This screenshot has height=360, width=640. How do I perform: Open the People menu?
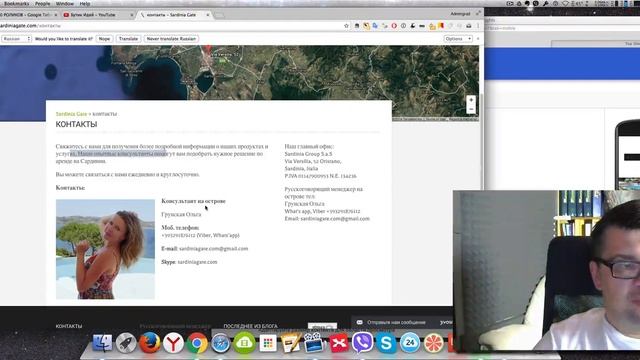pyautogui.click(x=42, y=4)
